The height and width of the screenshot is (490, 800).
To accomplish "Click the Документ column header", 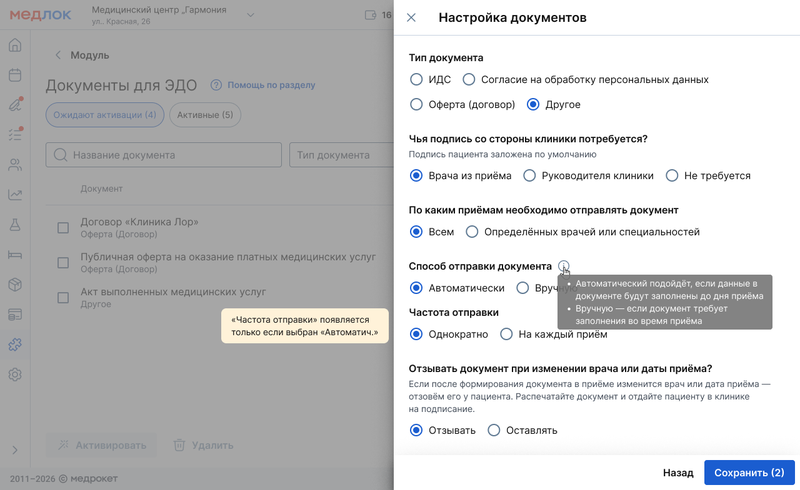I will pos(102,189).
